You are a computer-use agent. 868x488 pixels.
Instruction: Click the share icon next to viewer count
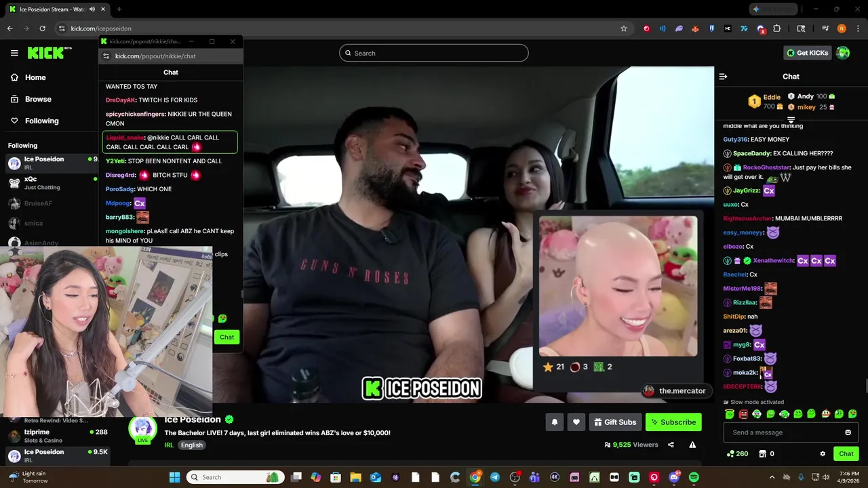coord(671,445)
